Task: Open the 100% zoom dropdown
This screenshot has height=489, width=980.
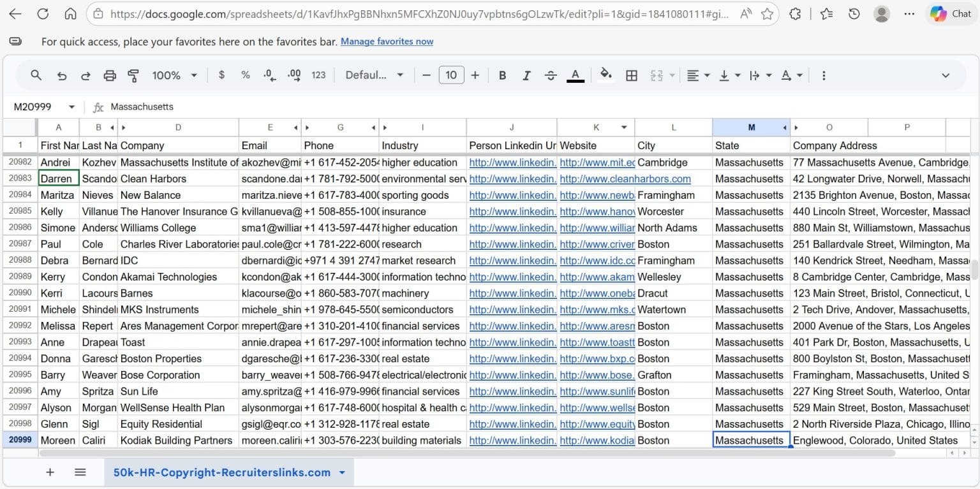Action: point(174,75)
